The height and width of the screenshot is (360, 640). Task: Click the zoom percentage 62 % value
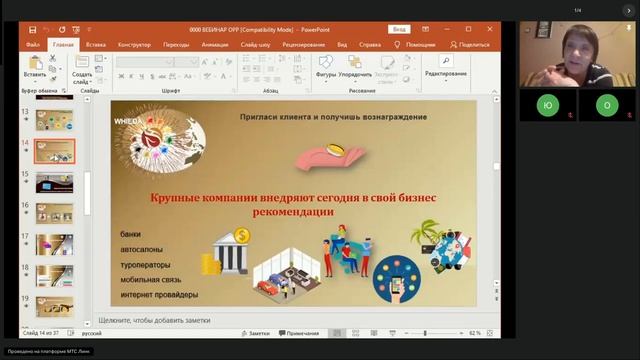(x=474, y=333)
